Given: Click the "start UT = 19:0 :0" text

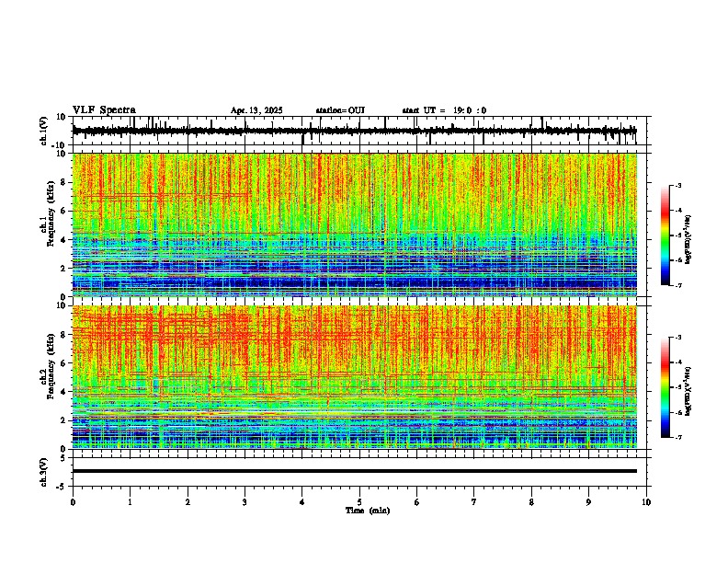Looking at the screenshot, I should click(444, 110).
